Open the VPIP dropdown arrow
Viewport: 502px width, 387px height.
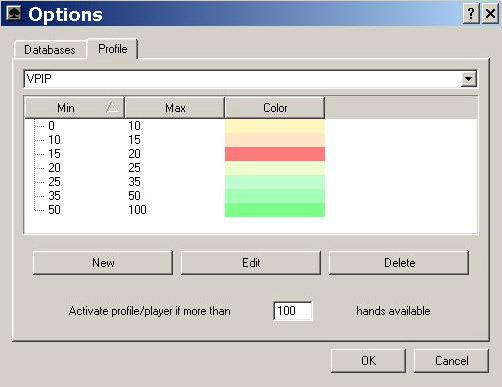click(x=468, y=79)
